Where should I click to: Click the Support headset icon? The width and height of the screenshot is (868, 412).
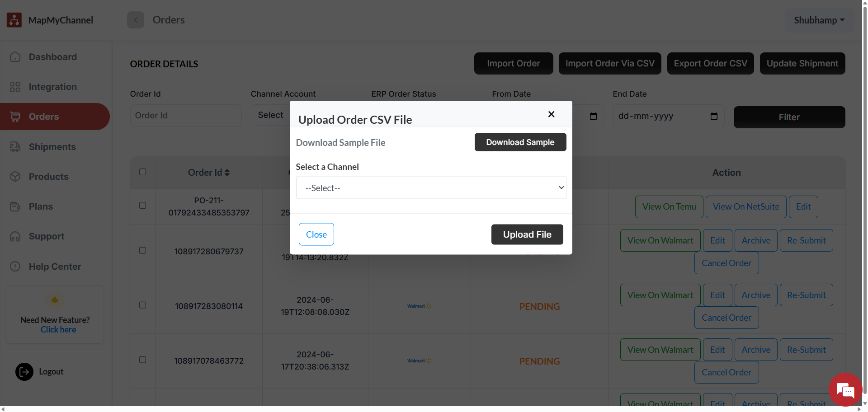[15, 237]
